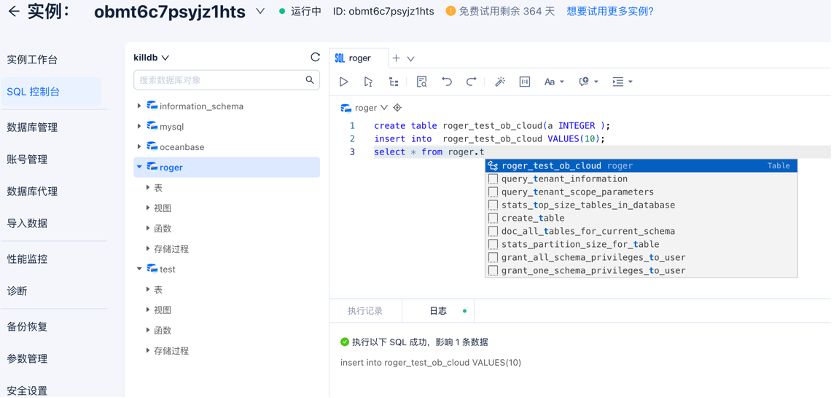Screen dimensions: 832x398
Task: Open 账号管理 in the sidebar
Action: click(27, 159)
